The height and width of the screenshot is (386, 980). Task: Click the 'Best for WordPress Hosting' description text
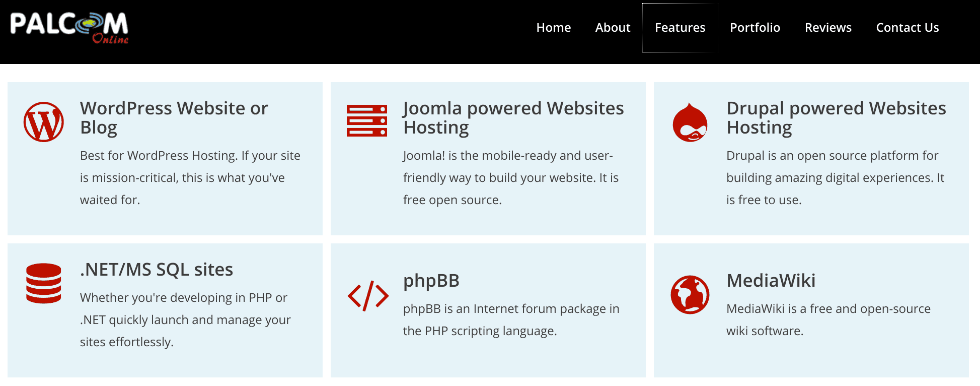point(190,178)
